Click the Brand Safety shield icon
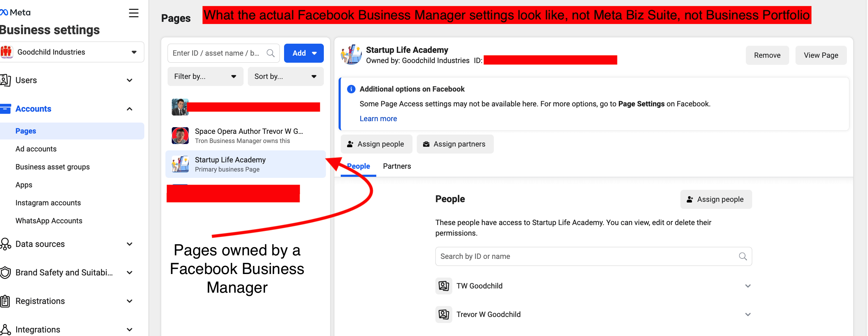Image resolution: width=868 pixels, height=336 pixels. pyautogui.click(x=5, y=273)
